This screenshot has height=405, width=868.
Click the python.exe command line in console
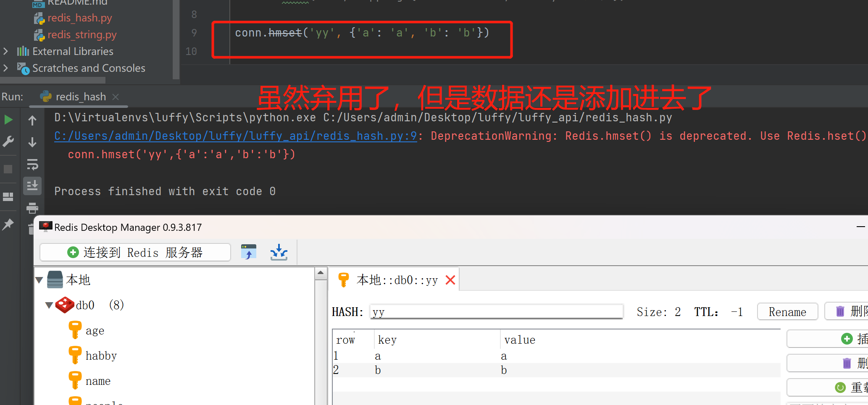click(363, 118)
